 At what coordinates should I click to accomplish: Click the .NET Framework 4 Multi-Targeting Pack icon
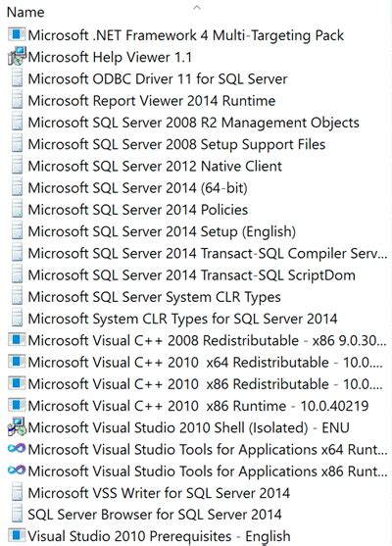tap(17, 35)
